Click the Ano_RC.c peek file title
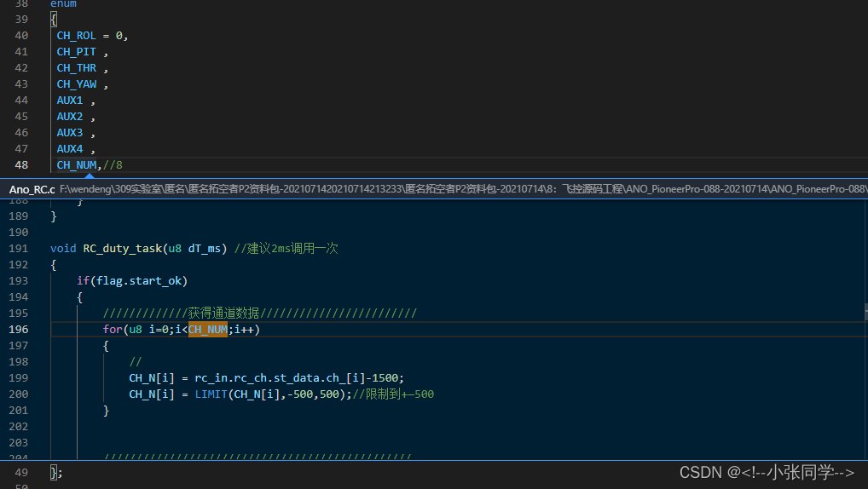The width and height of the screenshot is (868, 489). click(32, 189)
